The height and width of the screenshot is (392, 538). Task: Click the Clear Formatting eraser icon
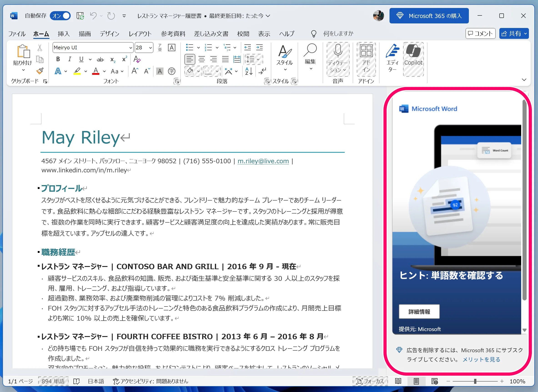(137, 59)
